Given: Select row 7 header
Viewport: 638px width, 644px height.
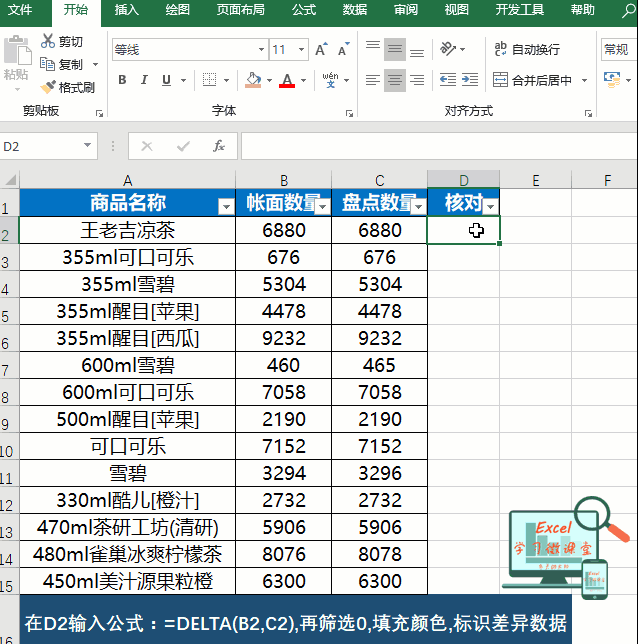Looking at the screenshot, I should click(x=9, y=366).
